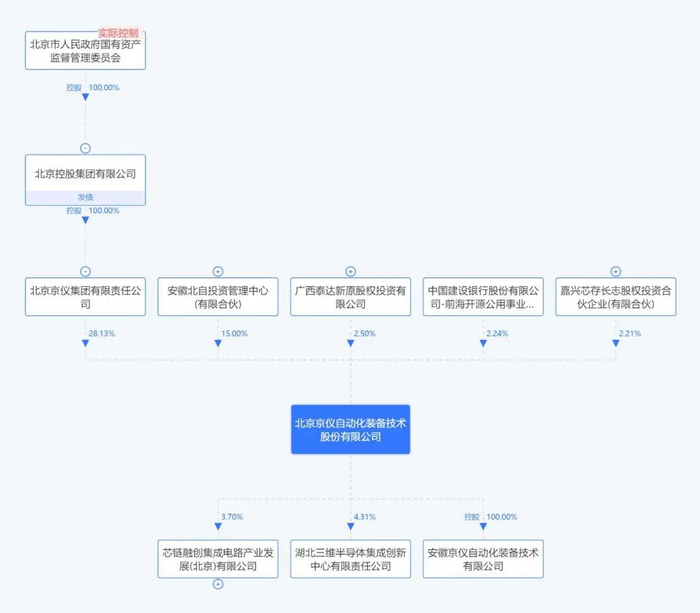Click 控股 100.00% below 北京控股集团

point(93,211)
